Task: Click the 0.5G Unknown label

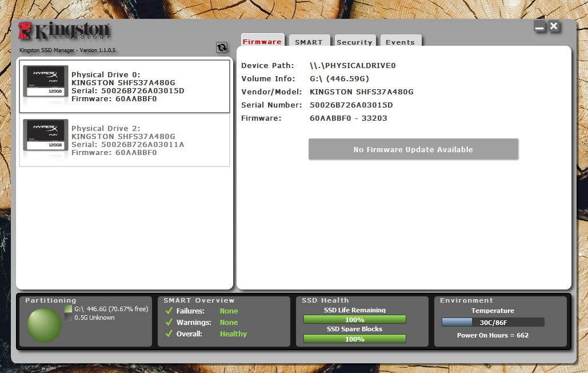Action: point(94,318)
